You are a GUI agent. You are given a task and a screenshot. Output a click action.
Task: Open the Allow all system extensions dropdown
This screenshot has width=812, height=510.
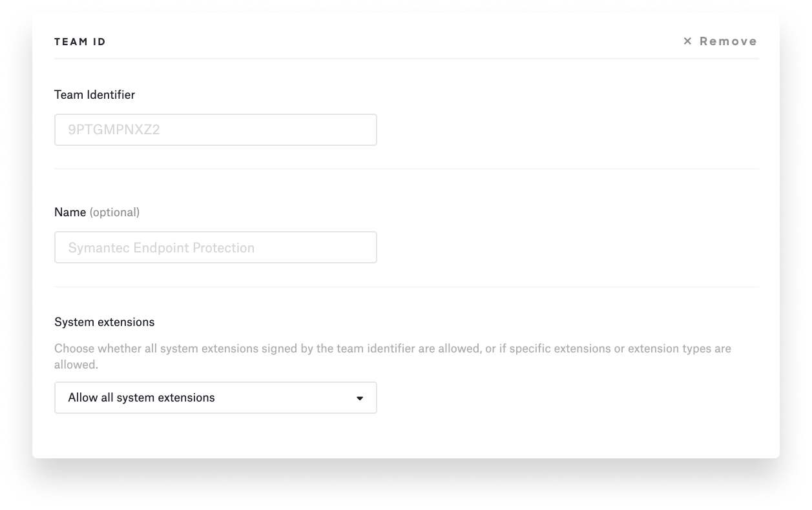pyautogui.click(x=216, y=398)
